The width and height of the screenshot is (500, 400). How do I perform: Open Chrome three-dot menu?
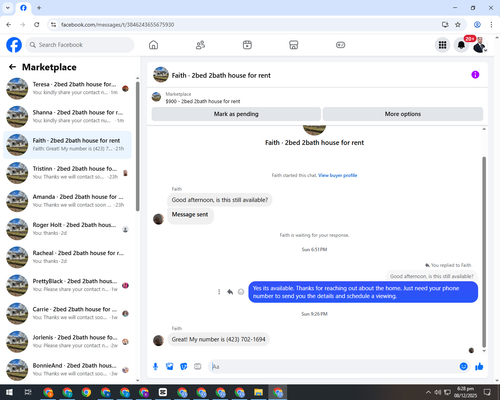point(491,25)
